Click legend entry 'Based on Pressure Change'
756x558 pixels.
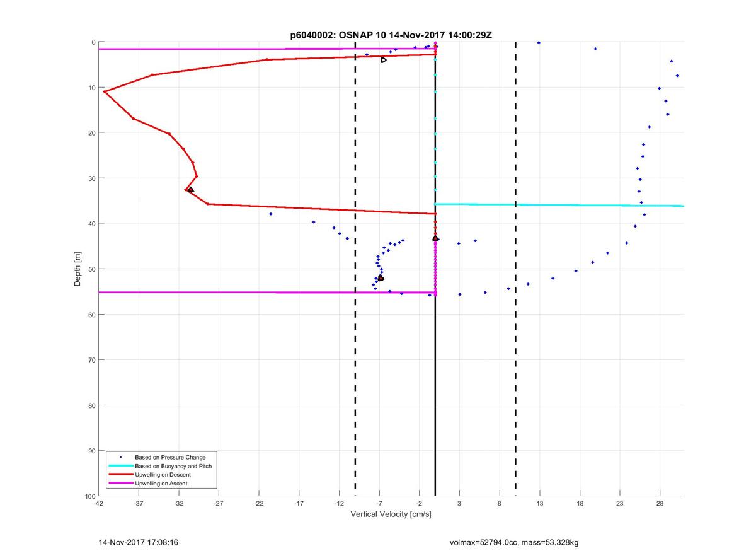point(170,457)
